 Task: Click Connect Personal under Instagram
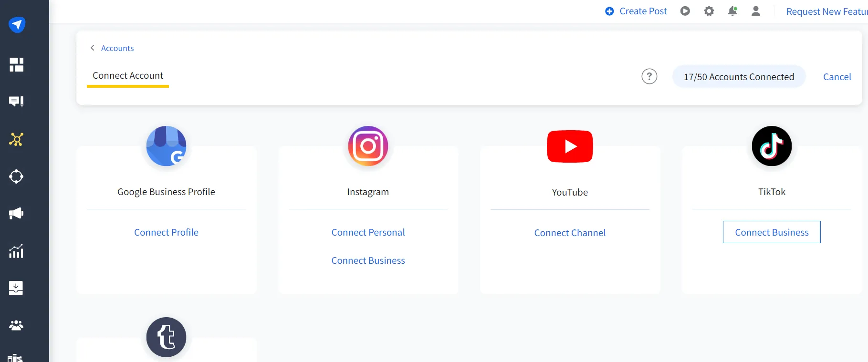point(368,232)
